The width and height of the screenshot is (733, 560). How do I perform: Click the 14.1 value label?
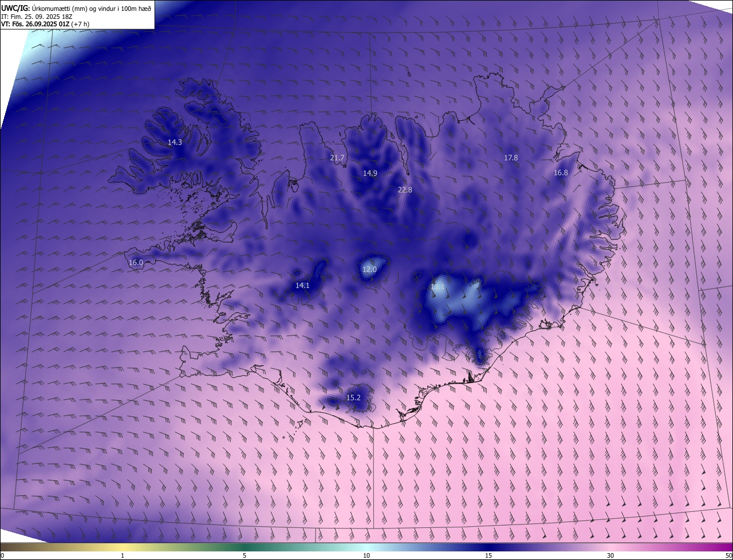(x=302, y=285)
